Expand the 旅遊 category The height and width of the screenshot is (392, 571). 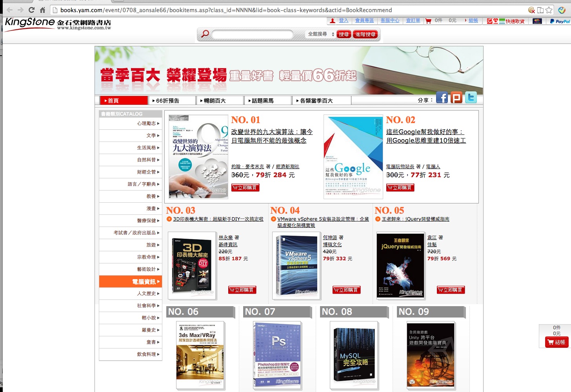coord(131,245)
